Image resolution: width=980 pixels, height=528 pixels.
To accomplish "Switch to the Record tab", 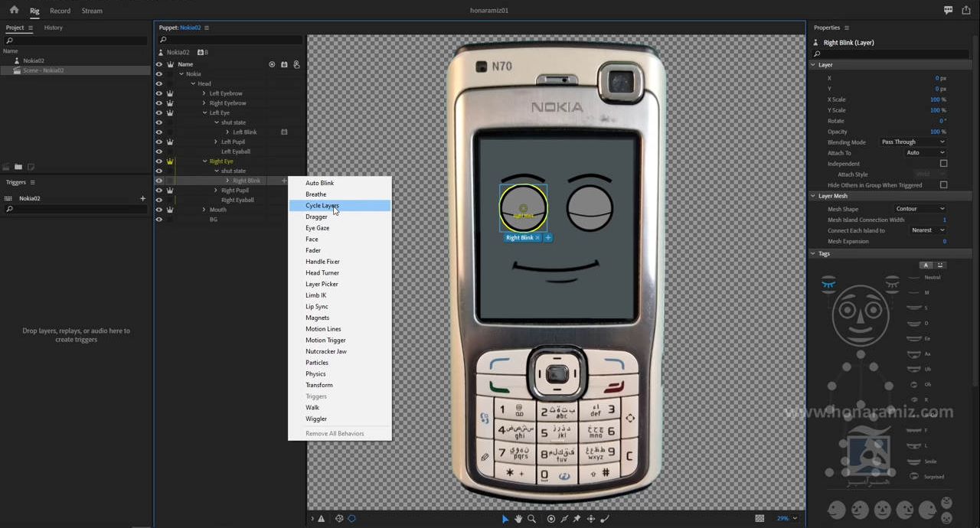I will click(x=60, y=11).
